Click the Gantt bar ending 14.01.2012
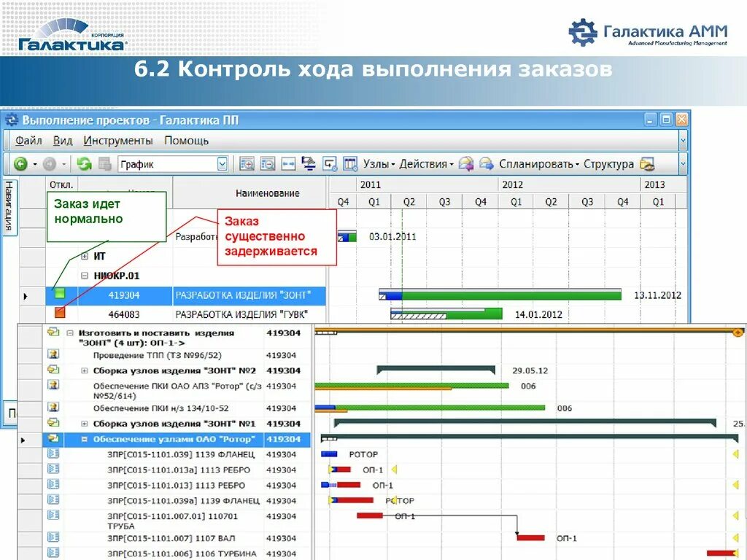Image resolution: width=747 pixels, height=560 pixels. 446,314
